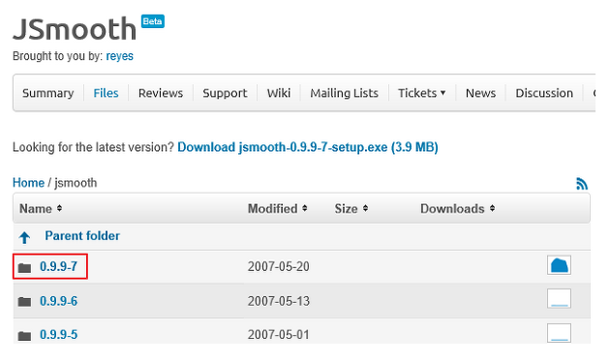Viewport: 611px width, 364px height.
Task: Click the RSS feed icon
Action: click(x=582, y=184)
